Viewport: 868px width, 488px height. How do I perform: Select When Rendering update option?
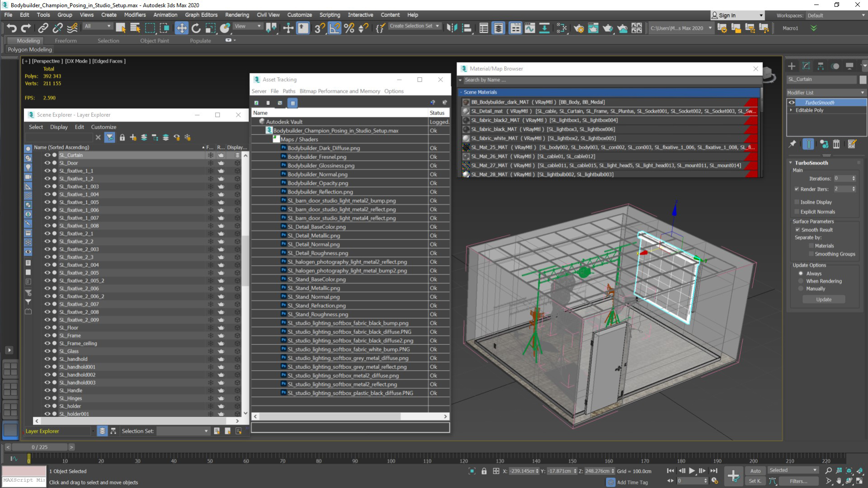(801, 281)
